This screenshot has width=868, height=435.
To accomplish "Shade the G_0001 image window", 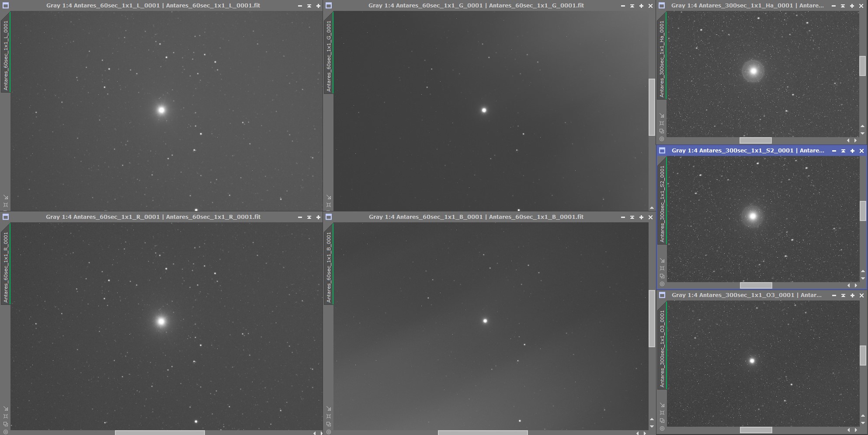I will (x=632, y=6).
